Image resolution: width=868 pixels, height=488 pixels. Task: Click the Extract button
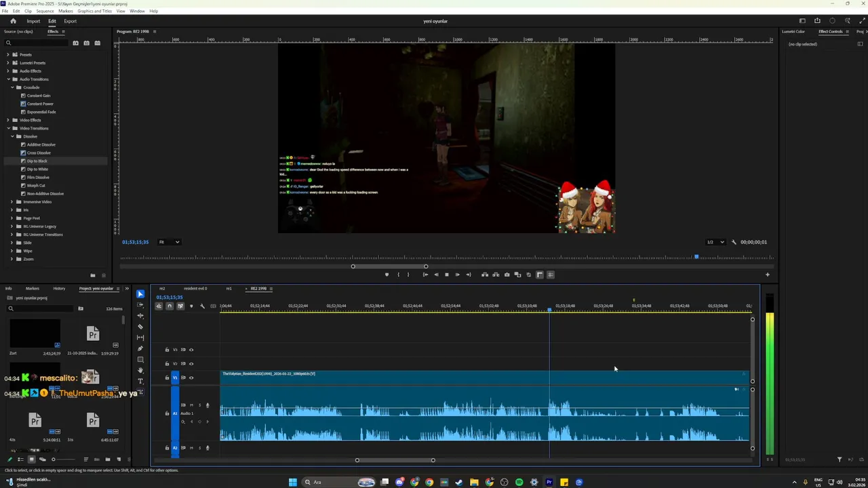[x=496, y=274]
